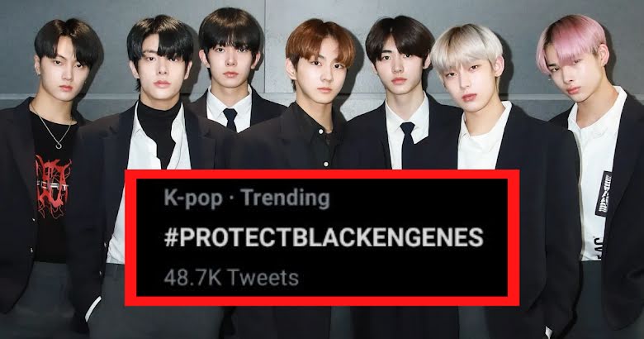
Task: Click the K-pop category label
Action: [x=193, y=198]
